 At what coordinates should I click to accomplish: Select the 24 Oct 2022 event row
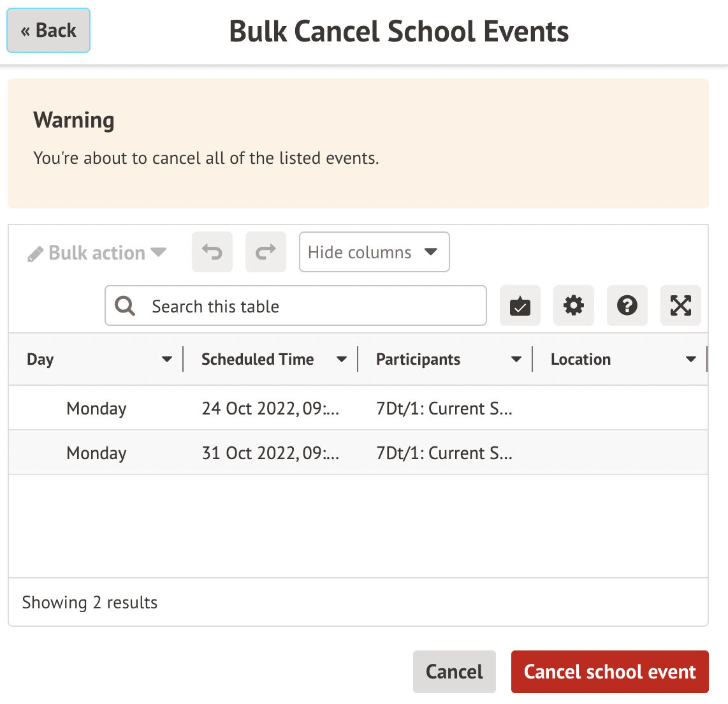(270, 408)
